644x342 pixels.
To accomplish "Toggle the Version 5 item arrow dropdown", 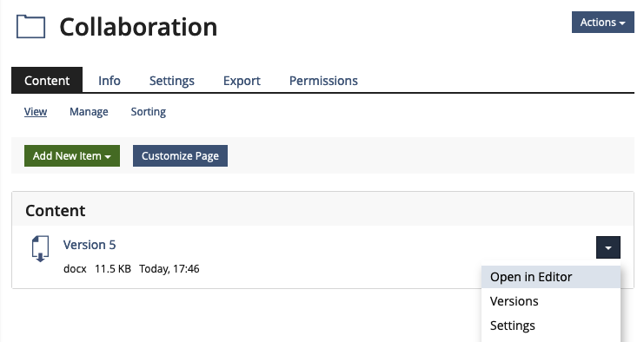I will point(607,247).
